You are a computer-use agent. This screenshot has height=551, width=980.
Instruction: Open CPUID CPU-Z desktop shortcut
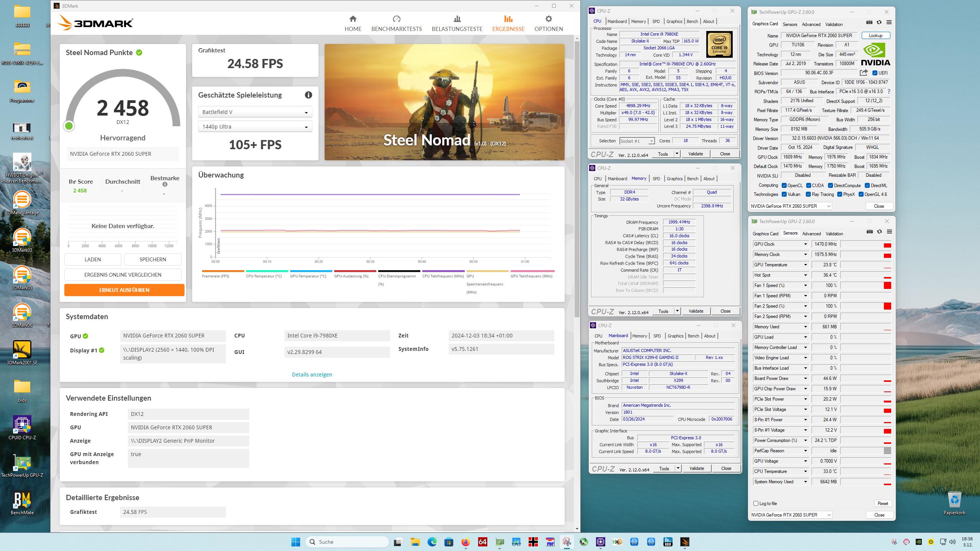tap(22, 427)
